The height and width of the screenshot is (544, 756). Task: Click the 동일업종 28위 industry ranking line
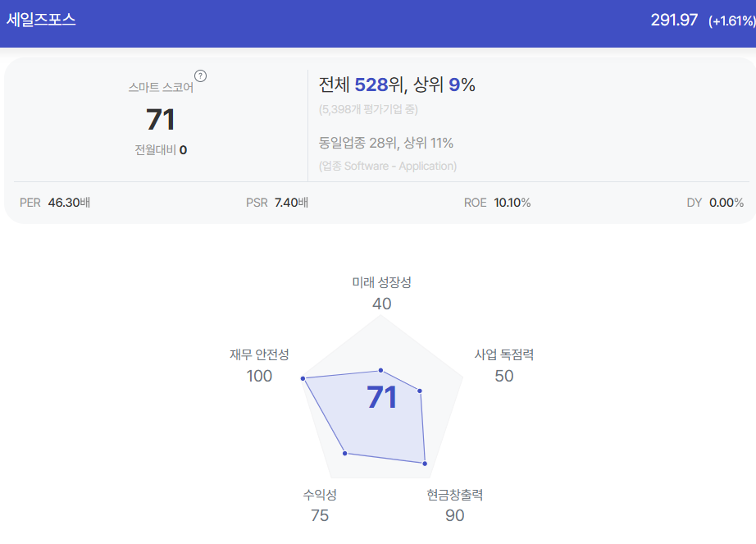coord(385,143)
